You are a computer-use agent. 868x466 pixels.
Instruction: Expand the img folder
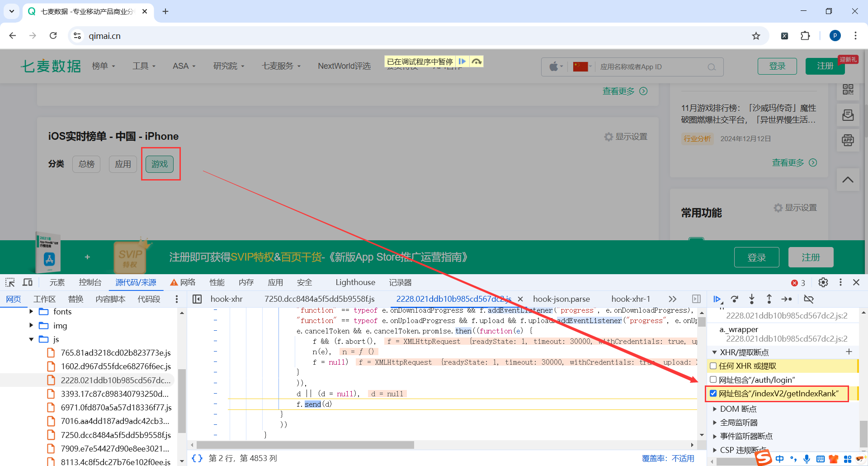(31, 325)
